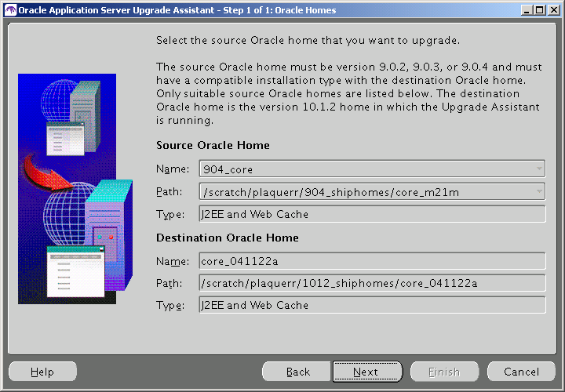The width and height of the screenshot is (565, 392).
Task: Maximize the Upgrade Assistant window
Action: 540,10
